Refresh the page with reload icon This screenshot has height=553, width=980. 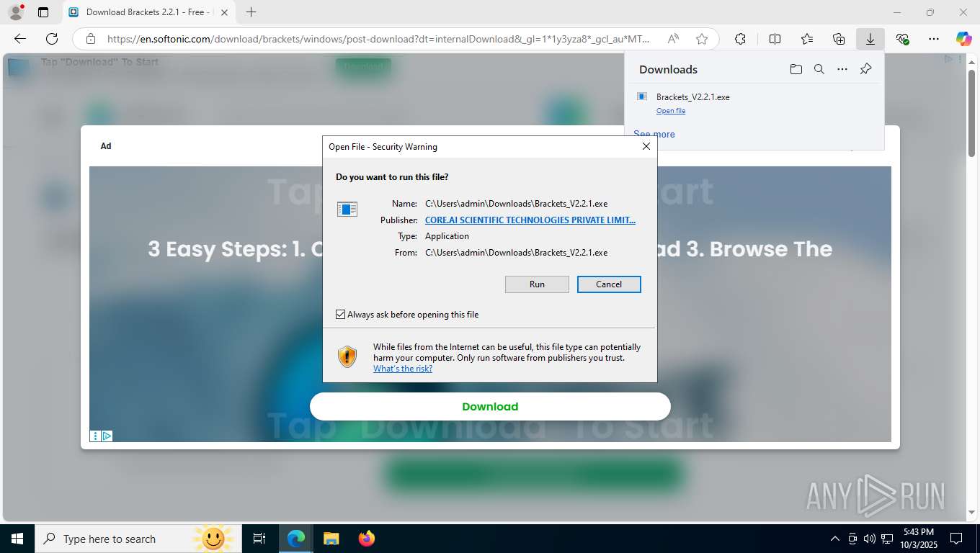click(52, 39)
